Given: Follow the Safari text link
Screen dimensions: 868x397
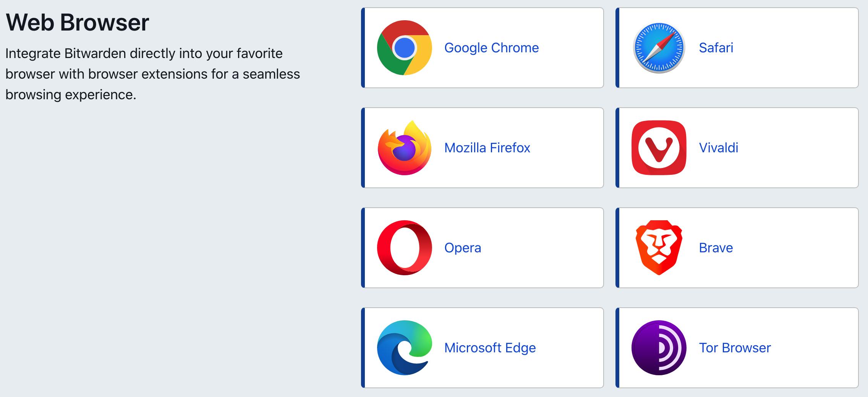Looking at the screenshot, I should (x=716, y=48).
